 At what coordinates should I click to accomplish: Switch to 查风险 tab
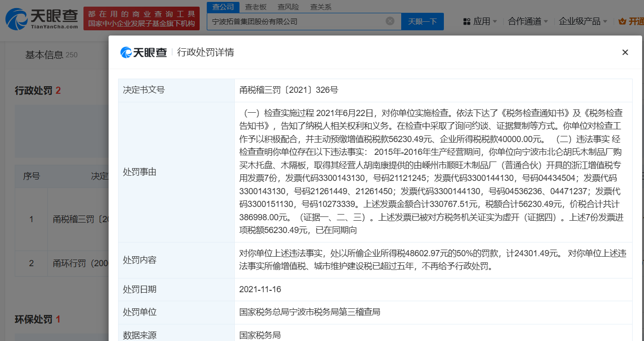288,7
